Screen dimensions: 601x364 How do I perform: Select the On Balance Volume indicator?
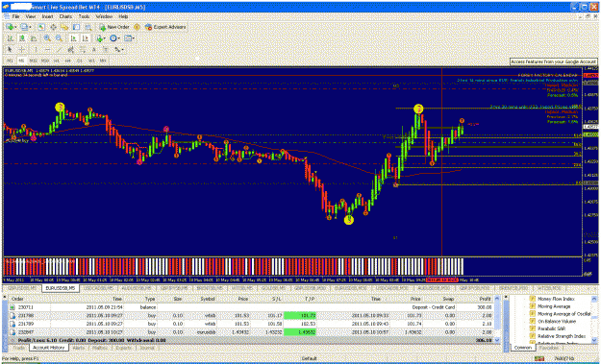[x=557, y=321]
